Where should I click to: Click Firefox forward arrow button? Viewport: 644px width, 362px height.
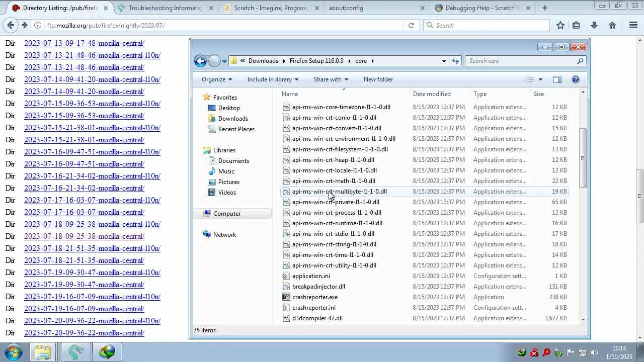pyautogui.click(x=24, y=25)
